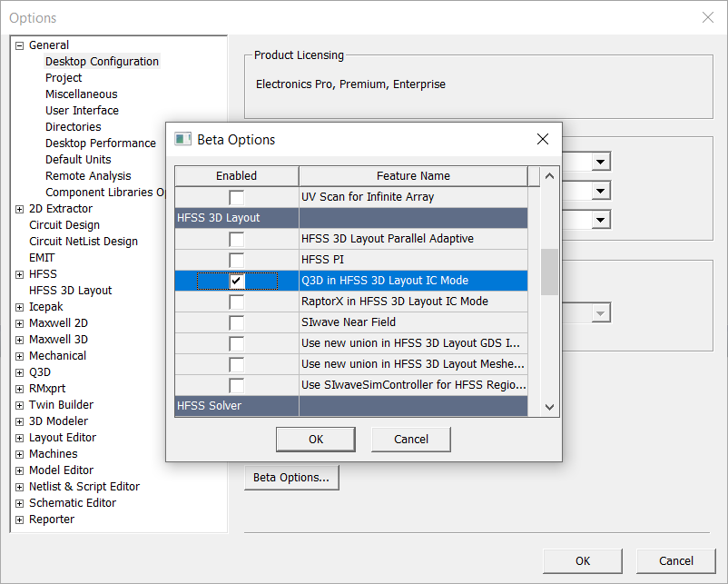Enable HFSS 3D Layout Parallel Adaptive
This screenshot has height=584, width=728.
coord(236,239)
